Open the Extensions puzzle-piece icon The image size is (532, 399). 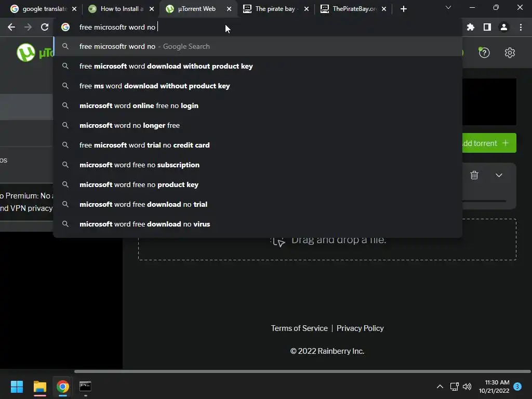coord(470,27)
